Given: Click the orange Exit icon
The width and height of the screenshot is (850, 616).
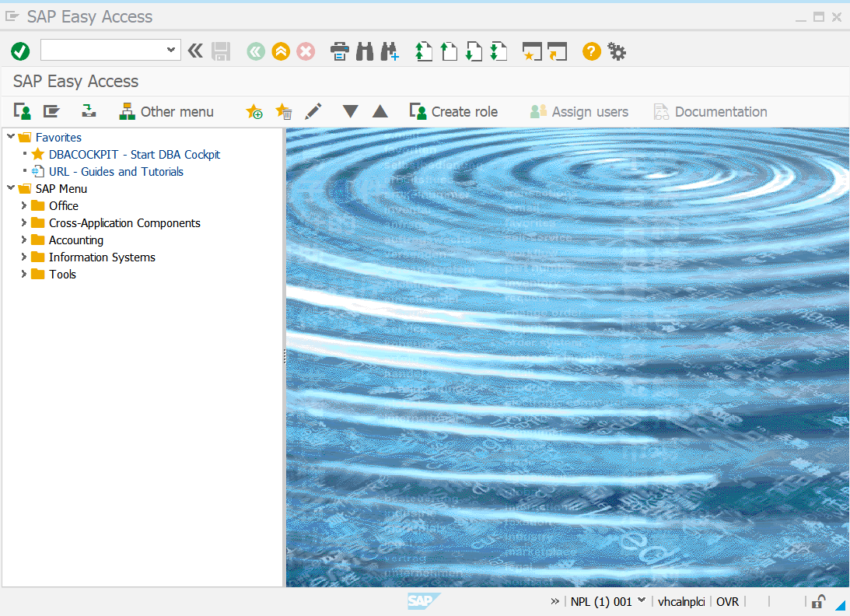Looking at the screenshot, I should (x=281, y=51).
